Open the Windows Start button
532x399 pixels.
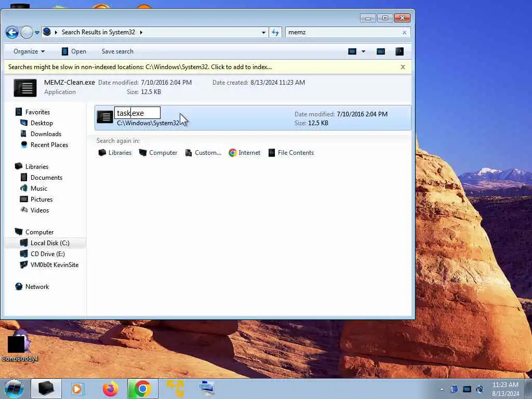click(x=14, y=389)
